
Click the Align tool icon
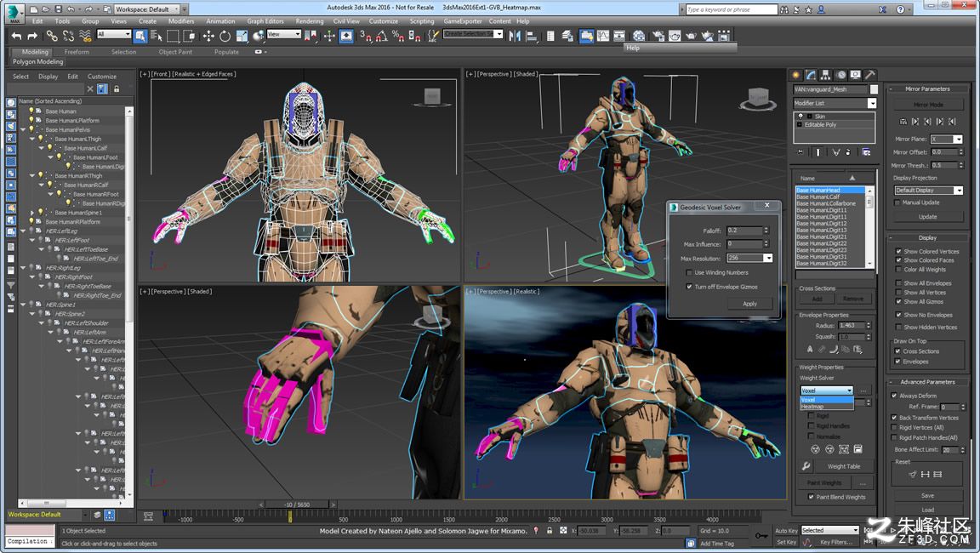pos(532,37)
